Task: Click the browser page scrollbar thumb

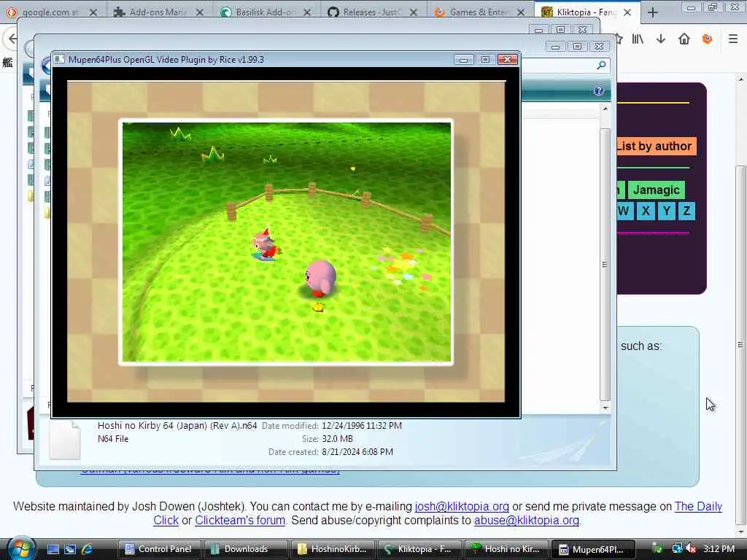Action: tap(740, 345)
